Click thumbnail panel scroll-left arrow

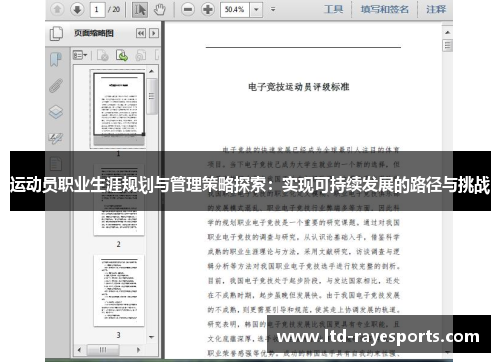click(x=79, y=350)
